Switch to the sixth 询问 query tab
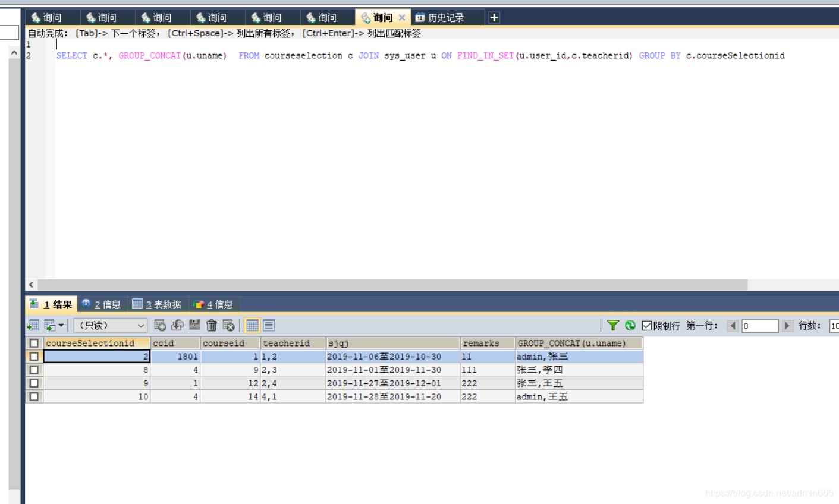Image resolution: width=839 pixels, height=504 pixels. [x=327, y=18]
